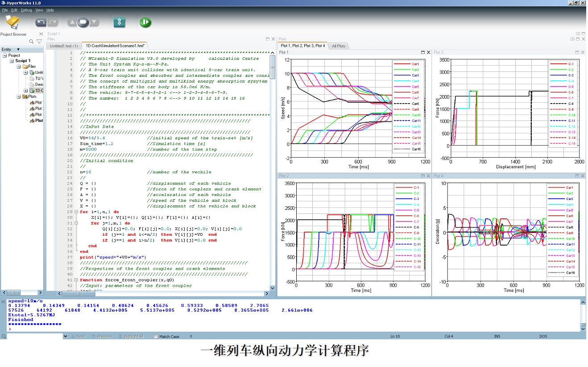Click the Car1 legend entry in Plot 1
Viewport: 588px width, 367px height.
coord(407,64)
